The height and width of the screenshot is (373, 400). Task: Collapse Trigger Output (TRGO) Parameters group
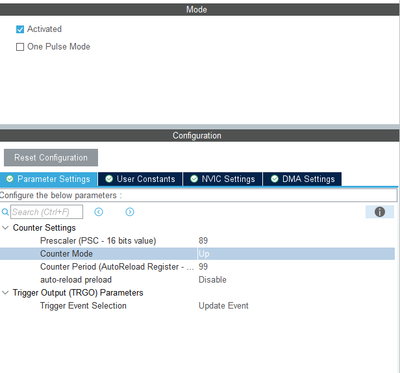[x=5, y=293]
